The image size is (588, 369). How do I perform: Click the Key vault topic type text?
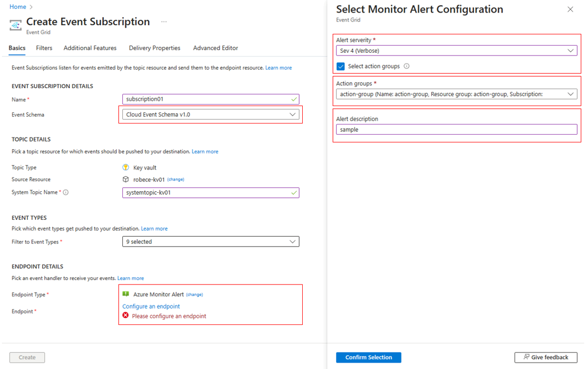(145, 168)
